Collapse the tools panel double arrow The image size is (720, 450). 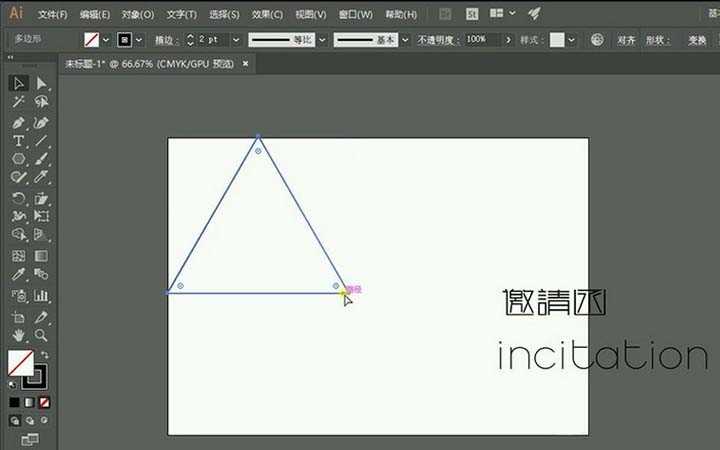click(11, 57)
